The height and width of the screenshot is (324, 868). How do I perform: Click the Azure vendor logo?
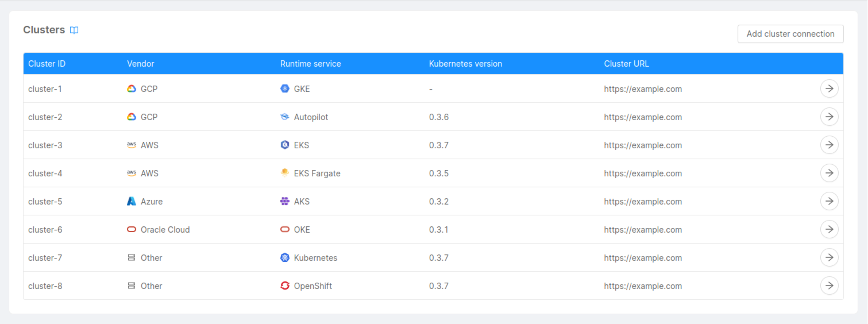132,201
